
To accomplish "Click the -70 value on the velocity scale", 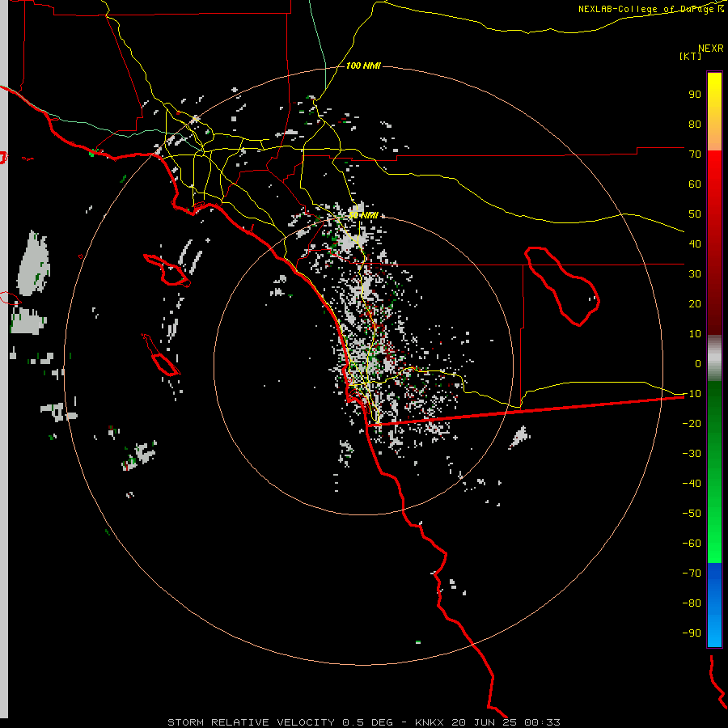I will point(692,574).
